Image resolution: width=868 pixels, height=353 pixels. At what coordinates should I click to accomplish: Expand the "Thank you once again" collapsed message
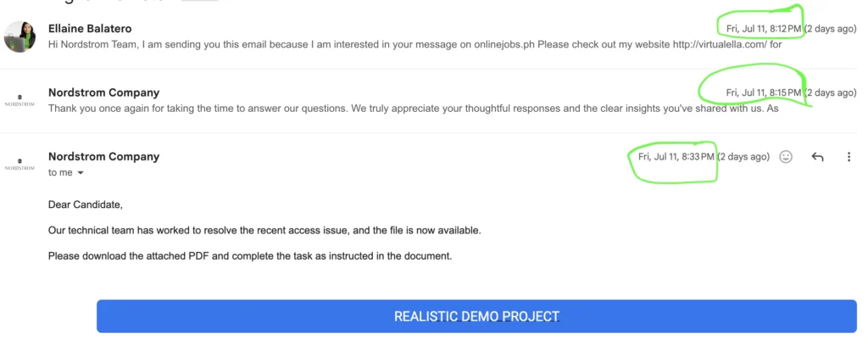339,108
